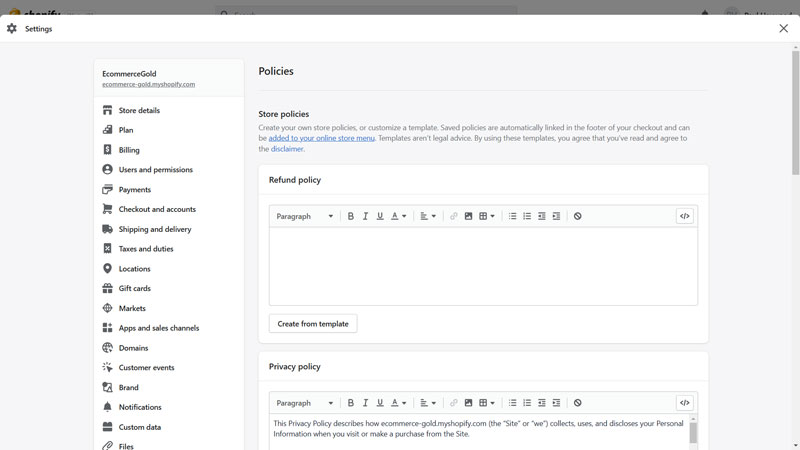Click Insert link icon in Refund policy toolbar
The image size is (800, 450).
point(454,216)
